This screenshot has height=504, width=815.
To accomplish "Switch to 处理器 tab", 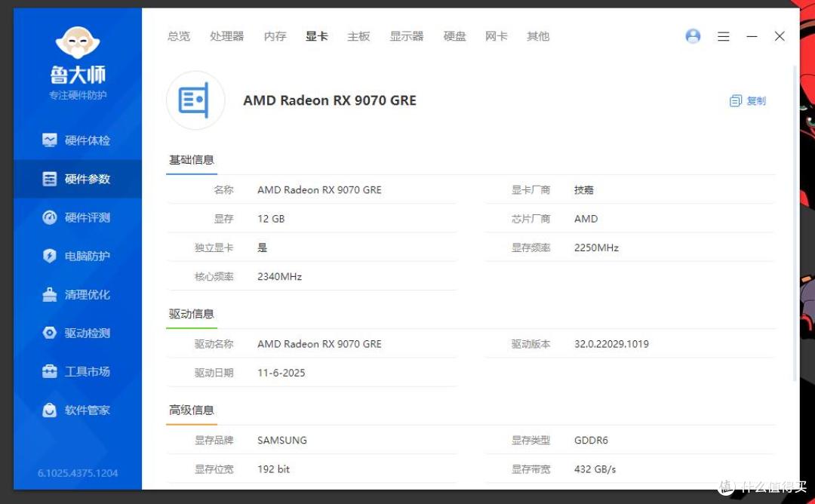I will coord(226,36).
